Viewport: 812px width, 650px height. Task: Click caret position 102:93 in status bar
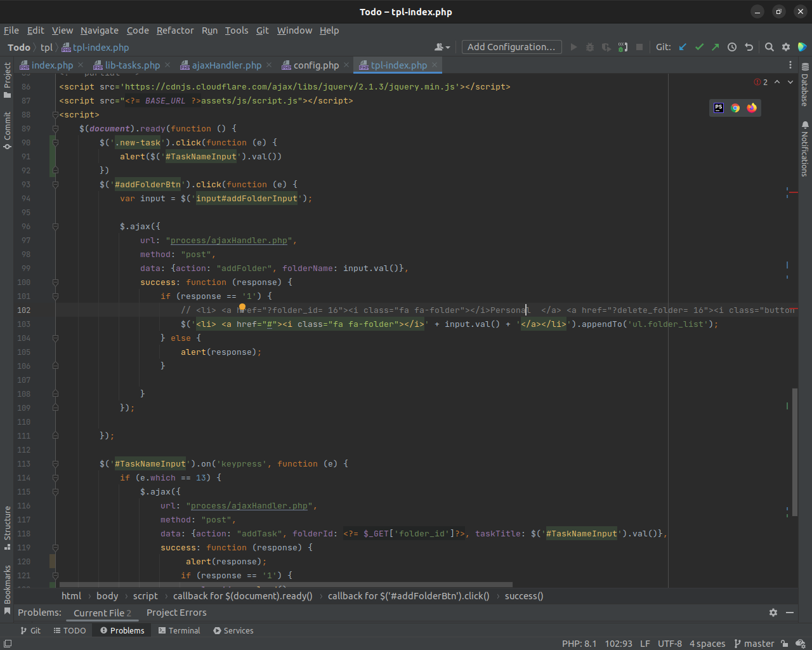619,644
